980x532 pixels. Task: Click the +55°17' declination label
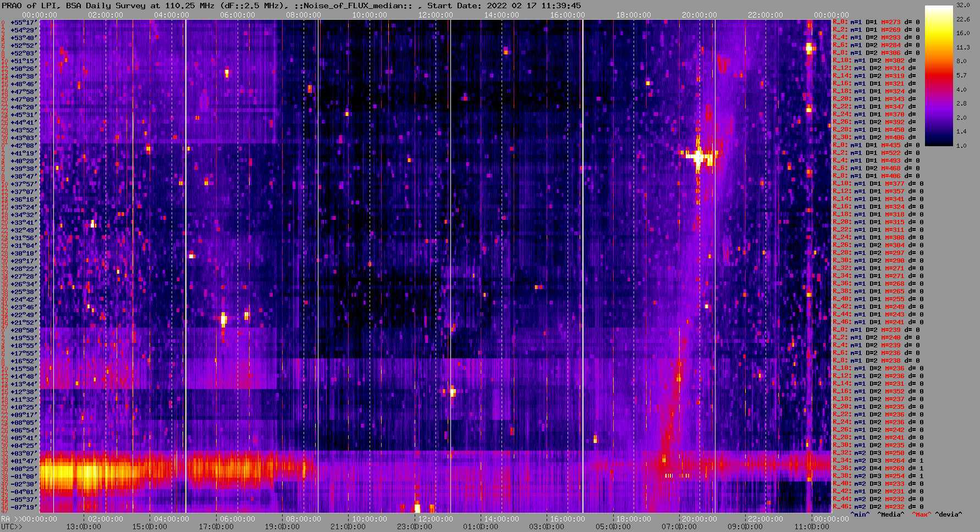tap(23, 23)
